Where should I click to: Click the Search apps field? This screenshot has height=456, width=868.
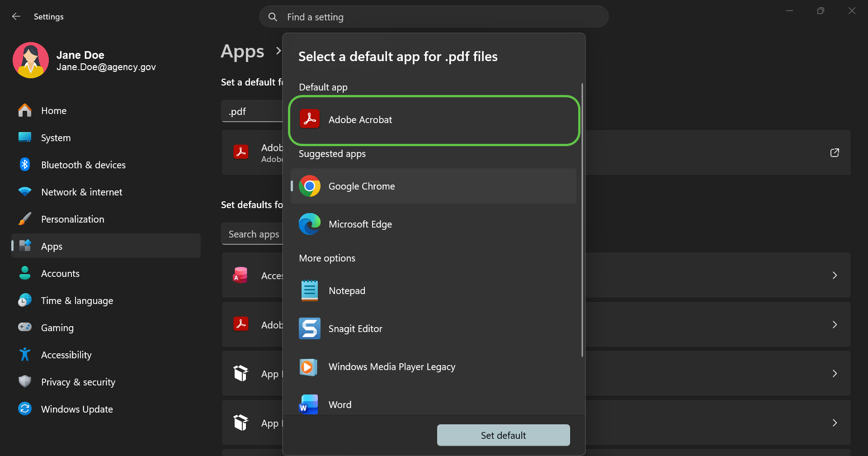tap(252, 234)
